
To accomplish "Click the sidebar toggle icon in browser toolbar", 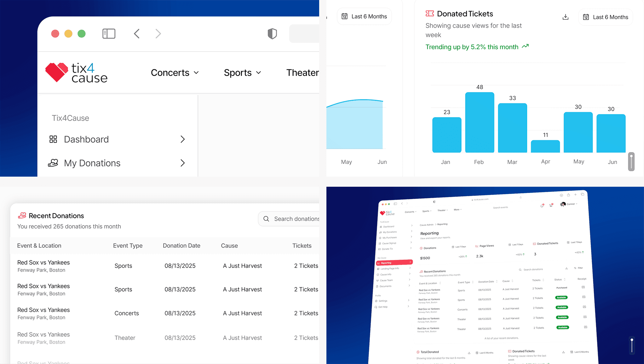I will (x=109, y=34).
